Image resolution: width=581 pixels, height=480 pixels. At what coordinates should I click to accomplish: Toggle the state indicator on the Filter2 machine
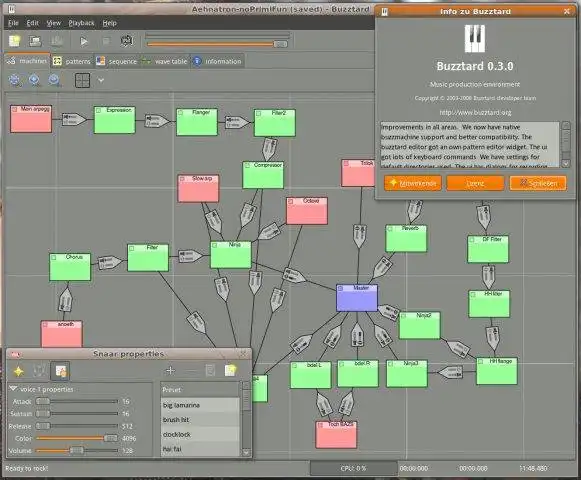(x=259, y=113)
